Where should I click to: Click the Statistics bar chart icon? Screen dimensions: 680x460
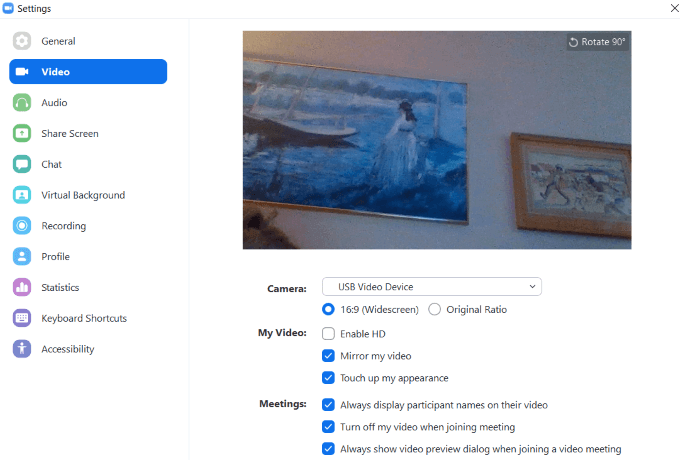point(22,287)
